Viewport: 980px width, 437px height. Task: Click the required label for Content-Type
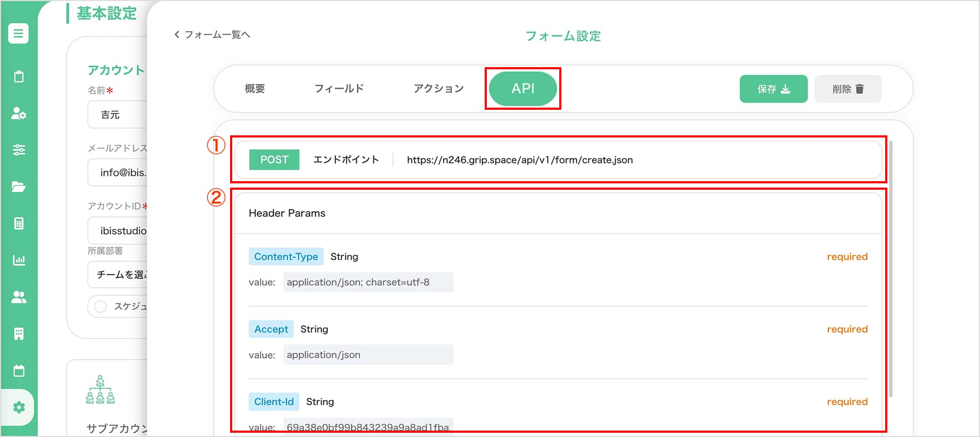pyautogui.click(x=847, y=256)
